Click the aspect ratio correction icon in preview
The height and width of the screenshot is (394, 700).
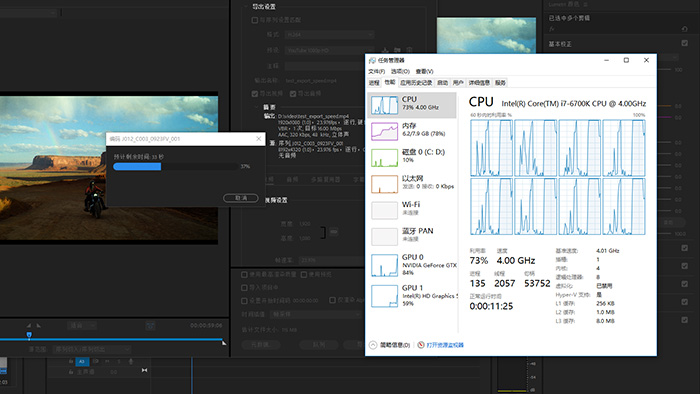pyautogui.click(x=150, y=326)
